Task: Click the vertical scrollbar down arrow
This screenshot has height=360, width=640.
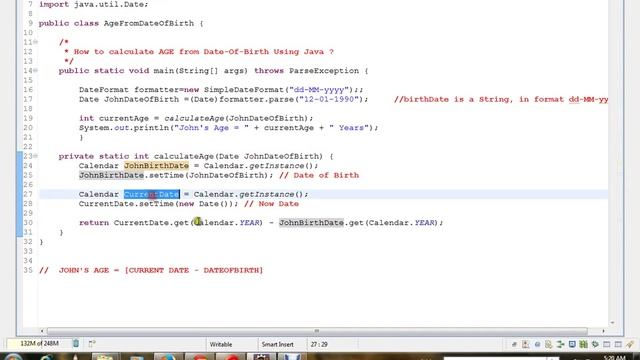Action: tap(612, 323)
